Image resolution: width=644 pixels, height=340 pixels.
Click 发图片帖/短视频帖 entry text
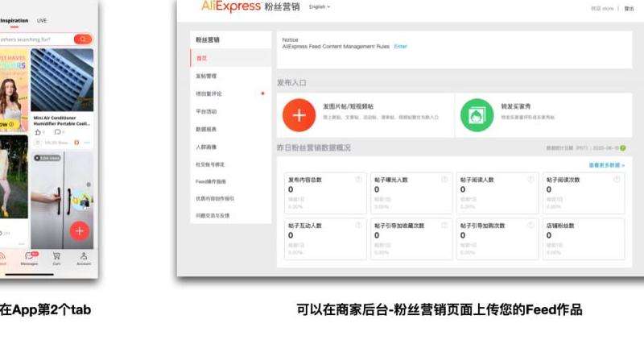click(x=349, y=106)
